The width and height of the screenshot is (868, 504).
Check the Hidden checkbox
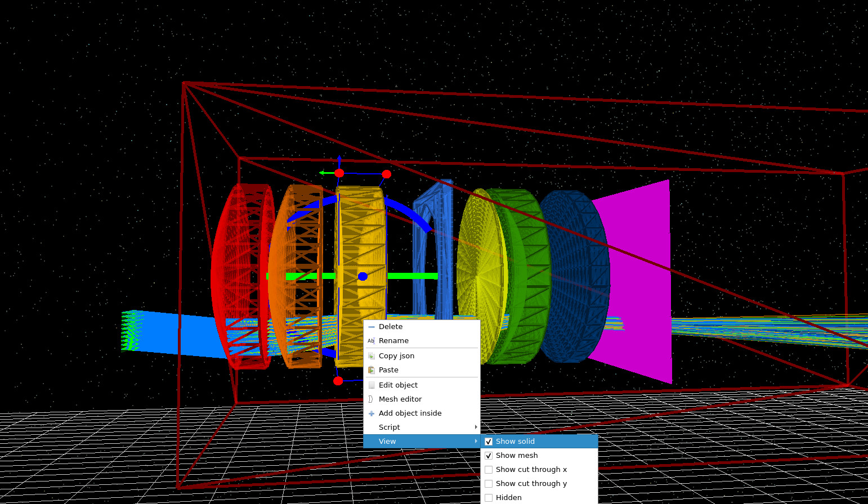pos(489,498)
